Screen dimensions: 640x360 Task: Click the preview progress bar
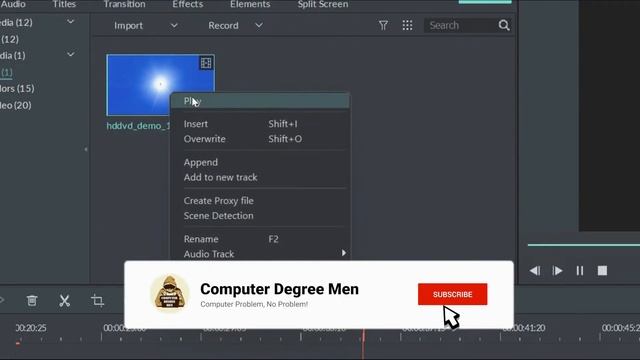[x=584, y=245]
